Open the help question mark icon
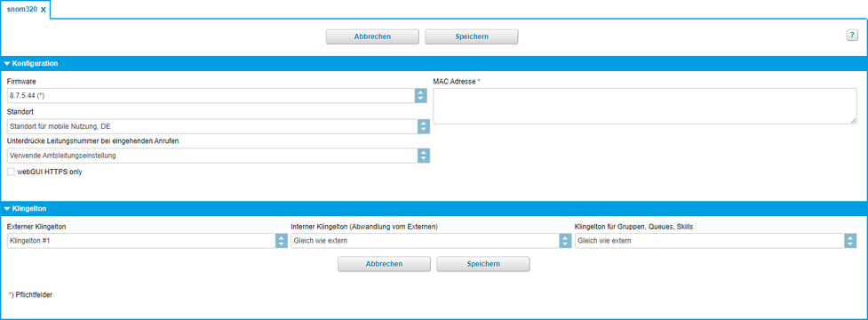The height and width of the screenshot is (320, 868). 852,35
